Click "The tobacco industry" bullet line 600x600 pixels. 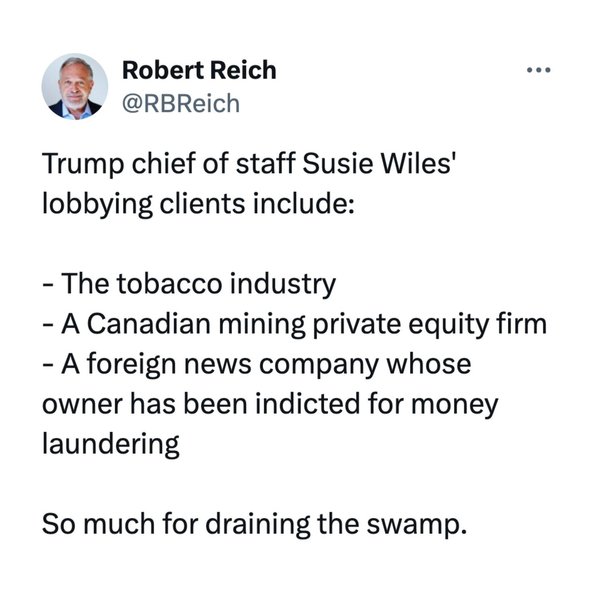click(196, 282)
